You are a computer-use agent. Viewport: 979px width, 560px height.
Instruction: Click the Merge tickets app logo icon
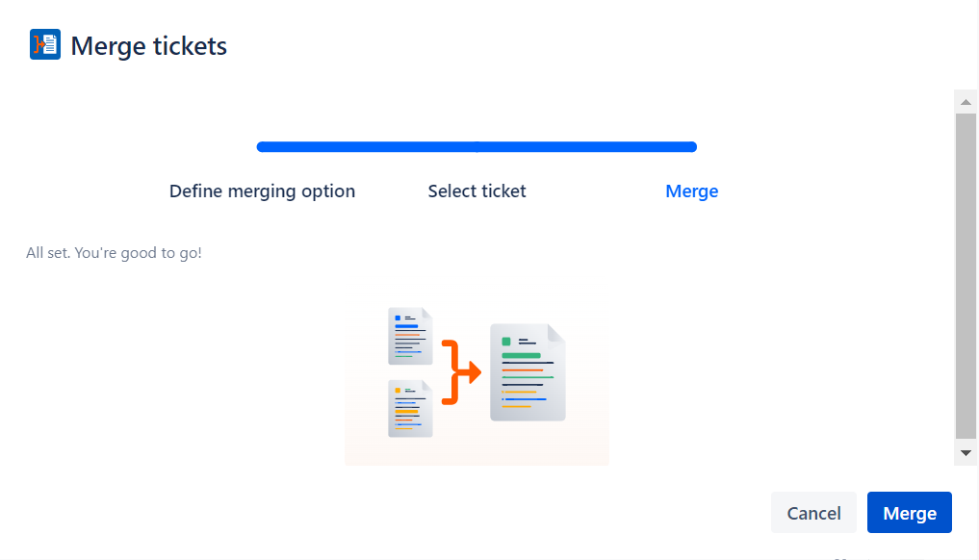(x=45, y=45)
